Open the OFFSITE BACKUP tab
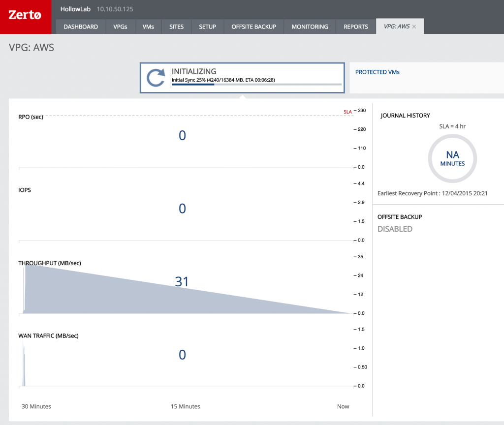This screenshot has height=425, width=504. click(254, 27)
